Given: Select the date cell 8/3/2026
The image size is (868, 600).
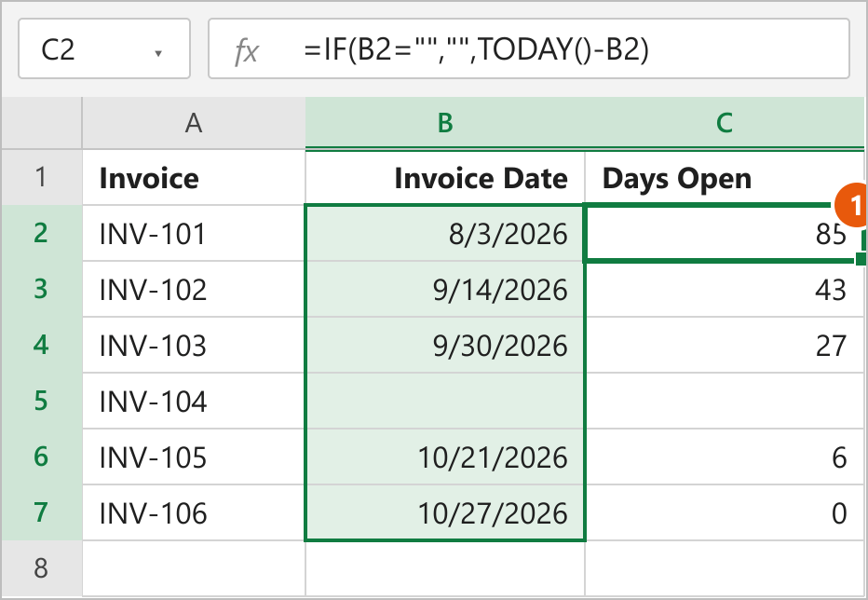Looking at the screenshot, I should pos(445,233).
